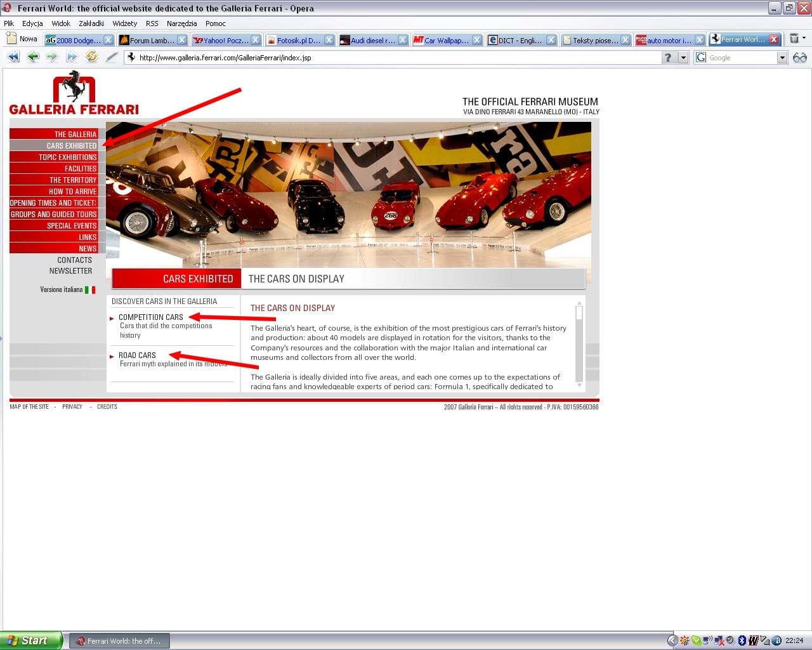This screenshot has width=812, height=650.
Task: Open OPENING TIMES AND TICKET link
Action: coord(53,202)
